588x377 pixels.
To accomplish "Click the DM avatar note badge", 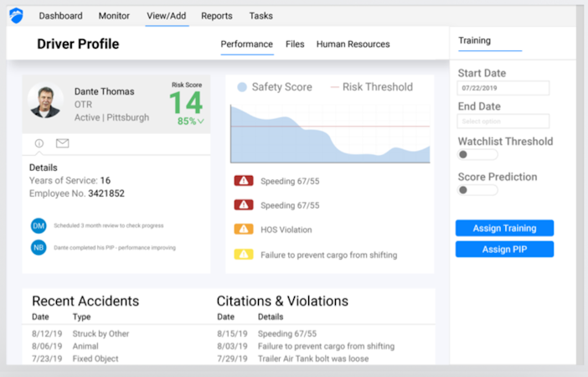I will pos(39,225).
